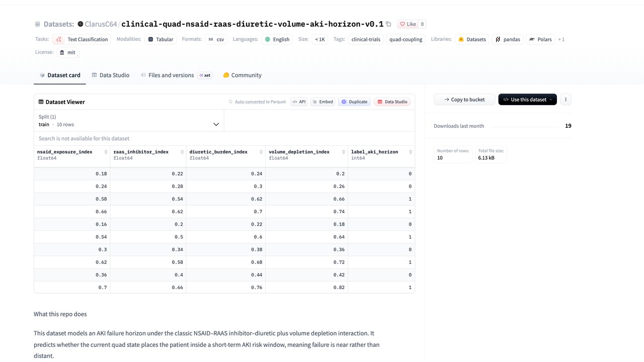
Task: Click the Embed button
Action: click(323, 102)
